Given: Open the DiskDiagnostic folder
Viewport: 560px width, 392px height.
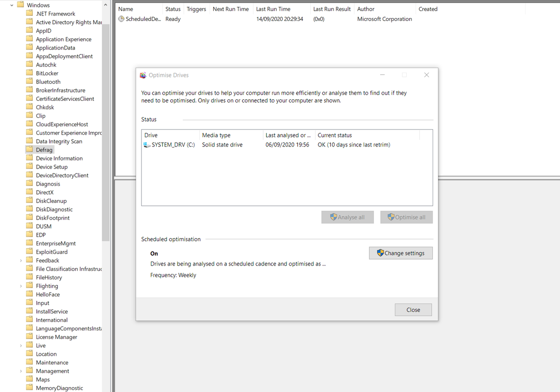Looking at the screenshot, I should [54, 209].
